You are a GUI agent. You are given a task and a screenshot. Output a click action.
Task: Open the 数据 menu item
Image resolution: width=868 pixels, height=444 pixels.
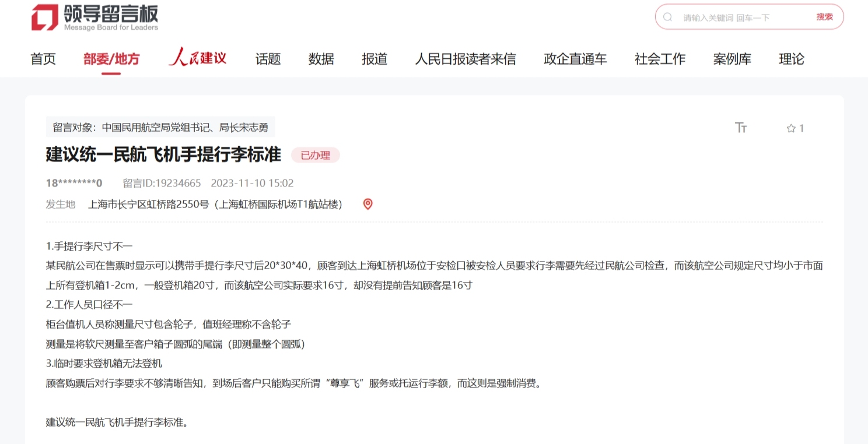(x=321, y=59)
